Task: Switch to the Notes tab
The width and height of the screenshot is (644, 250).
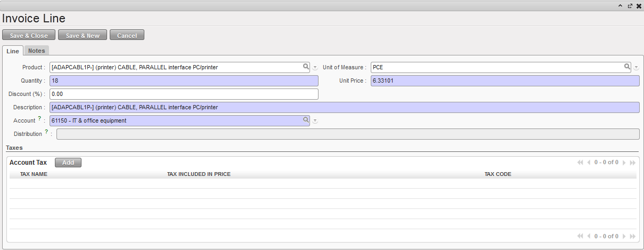Action: point(36,51)
